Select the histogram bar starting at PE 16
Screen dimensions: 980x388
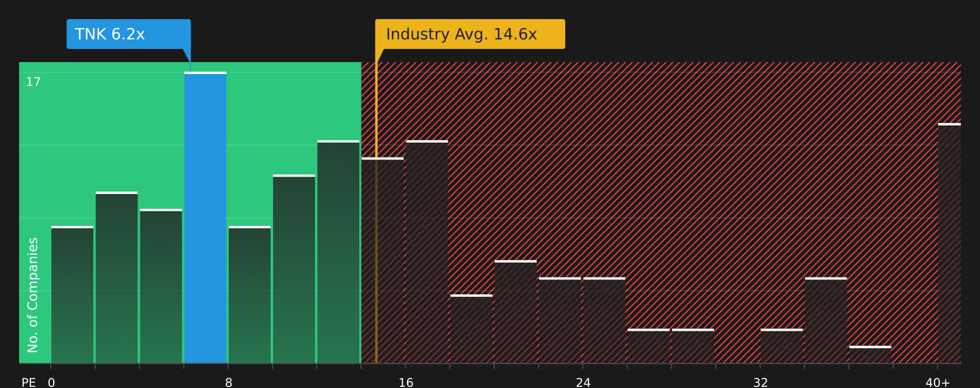point(427,252)
